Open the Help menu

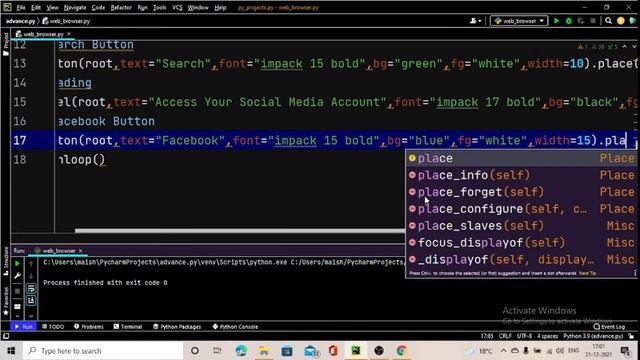point(220,7)
